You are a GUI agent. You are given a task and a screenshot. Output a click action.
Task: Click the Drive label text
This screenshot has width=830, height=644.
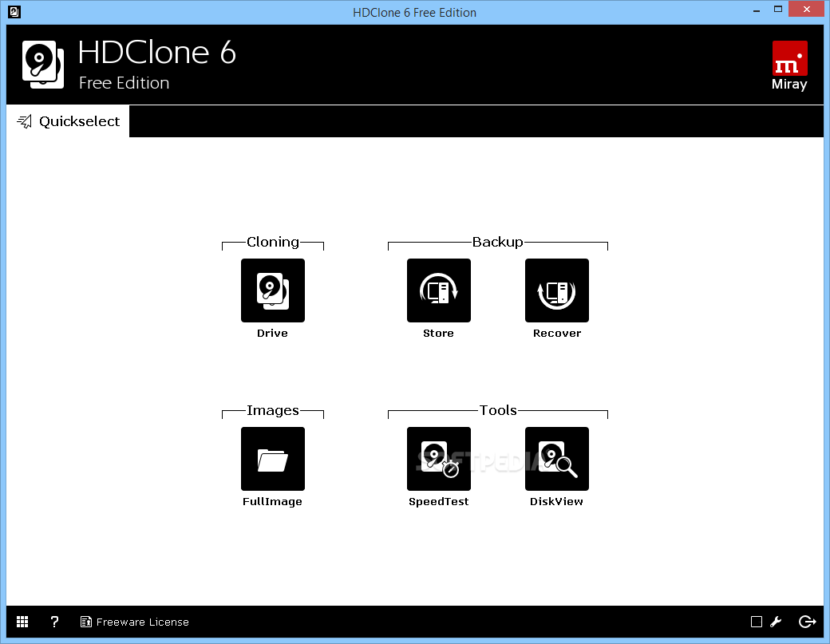pyautogui.click(x=272, y=333)
